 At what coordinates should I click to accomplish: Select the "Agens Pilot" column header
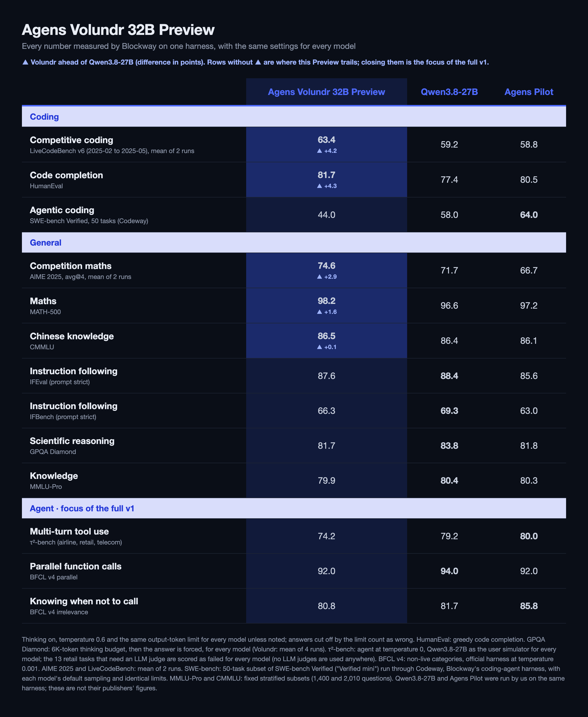pyautogui.click(x=529, y=92)
